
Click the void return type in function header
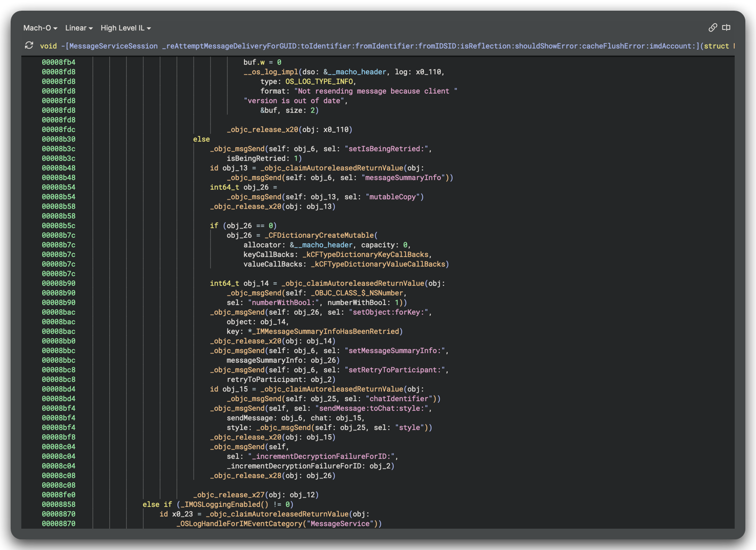pos(49,46)
